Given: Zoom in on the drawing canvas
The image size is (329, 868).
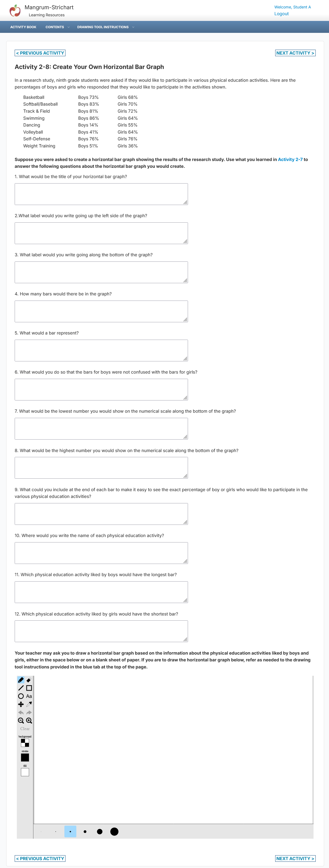Looking at the screenshot, I should coord(29,720).
